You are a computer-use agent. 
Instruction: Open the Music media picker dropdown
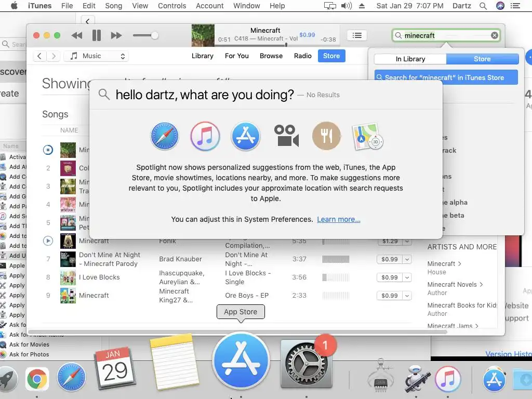click(x=96, y=56)
